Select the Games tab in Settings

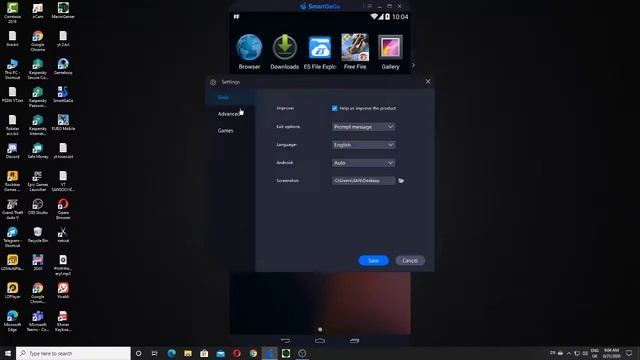tap(225, 131)
